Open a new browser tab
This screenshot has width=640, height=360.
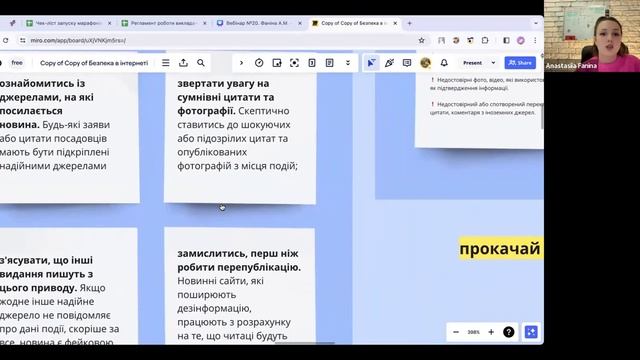click(x=409, y=23)
